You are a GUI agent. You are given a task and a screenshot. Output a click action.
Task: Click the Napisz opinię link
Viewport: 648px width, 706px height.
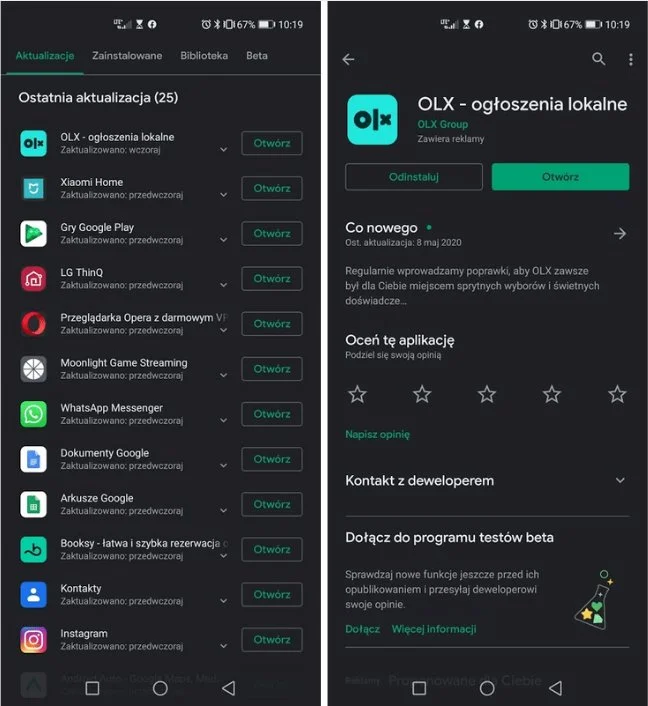pyautogui.click(x=377, y=435)
